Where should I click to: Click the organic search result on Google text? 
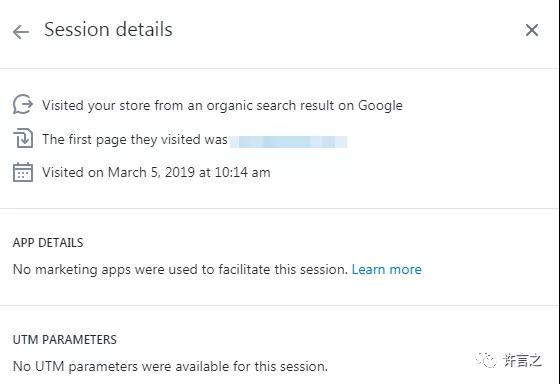304,106
